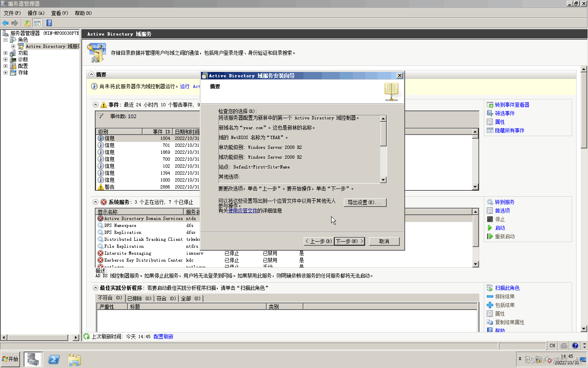Screen dimensions: 588x368
Task: Expand the 配置 tree node
Action: tap(5, 66)
